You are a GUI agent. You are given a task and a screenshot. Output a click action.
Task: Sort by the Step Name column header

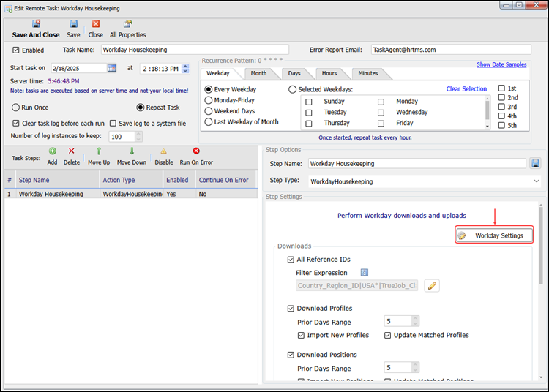pos(57,180)
